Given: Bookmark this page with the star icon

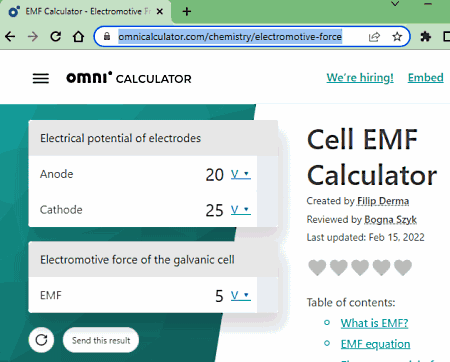Looking at the screenshot, I should tap(397, 36).
